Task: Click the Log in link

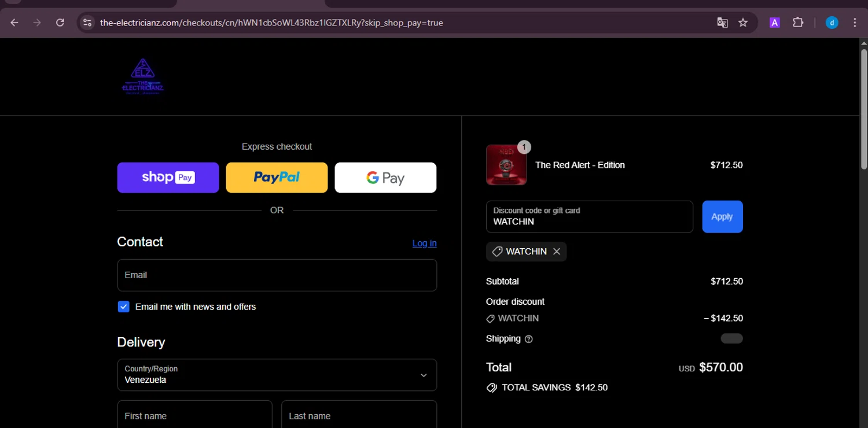Action: coord(424,243)
